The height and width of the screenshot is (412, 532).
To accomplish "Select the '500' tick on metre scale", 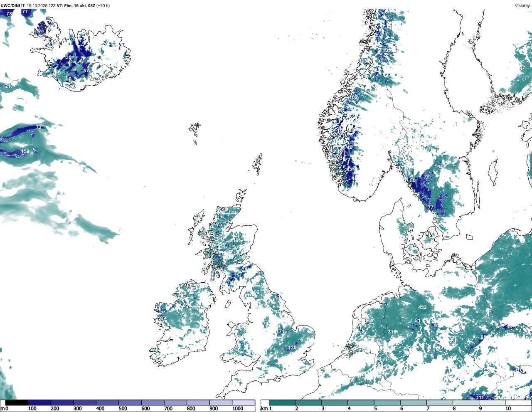I will [x=123, y=409].
